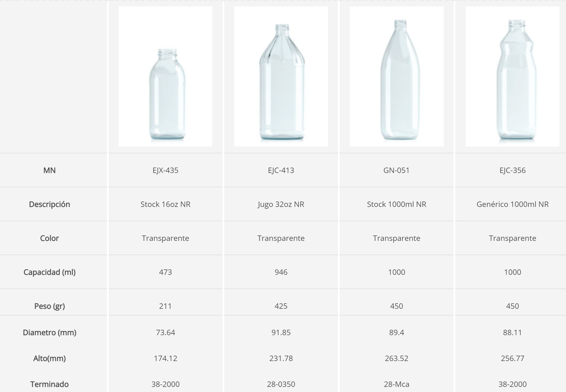
Task: Click the GN-051 model code
Action: pos(396,170)
